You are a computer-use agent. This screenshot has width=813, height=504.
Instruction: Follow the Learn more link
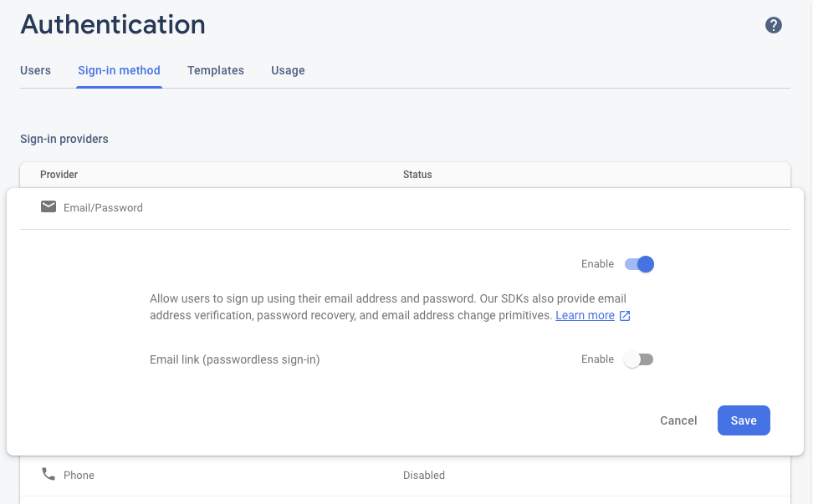585,315
